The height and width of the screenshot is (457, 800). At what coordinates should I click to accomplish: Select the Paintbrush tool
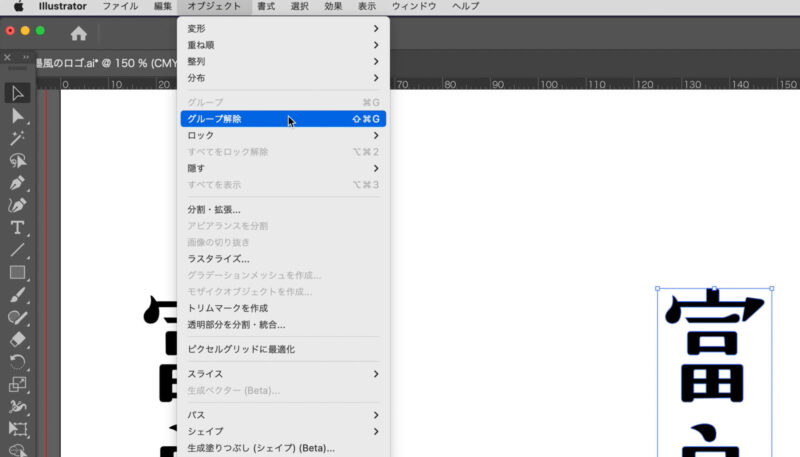[x=17, y=294]
